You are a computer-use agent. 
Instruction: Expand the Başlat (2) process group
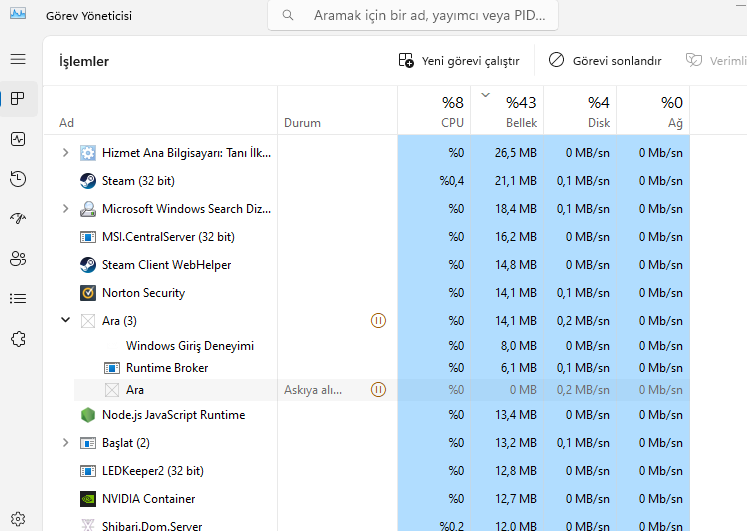pos(66,443)
